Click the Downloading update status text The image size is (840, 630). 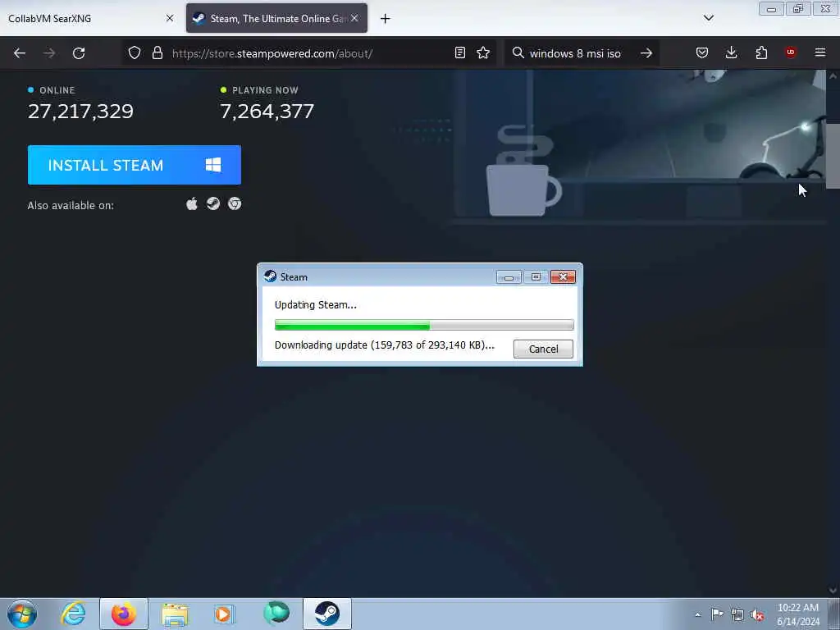point(384,345)
